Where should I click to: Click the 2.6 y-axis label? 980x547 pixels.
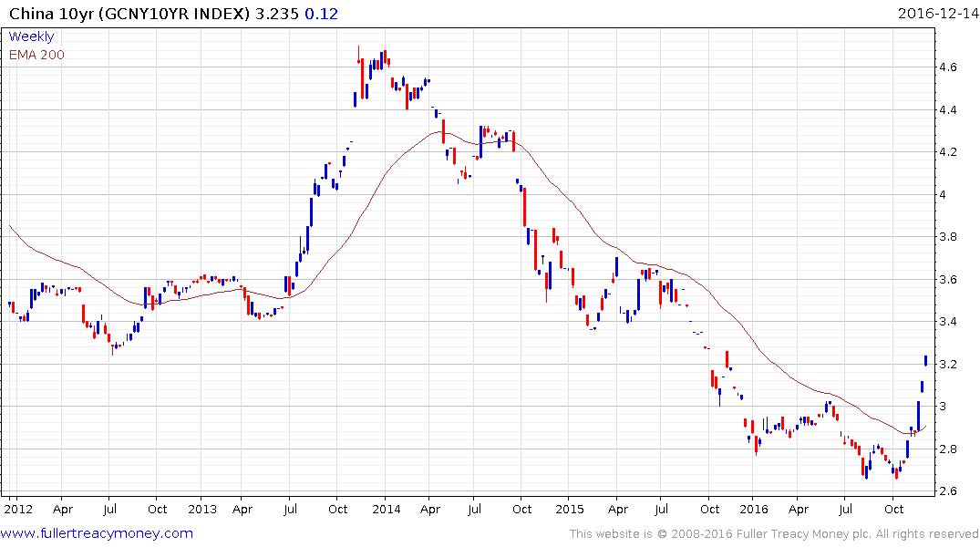pyautogui.click(x=947, y=490)
